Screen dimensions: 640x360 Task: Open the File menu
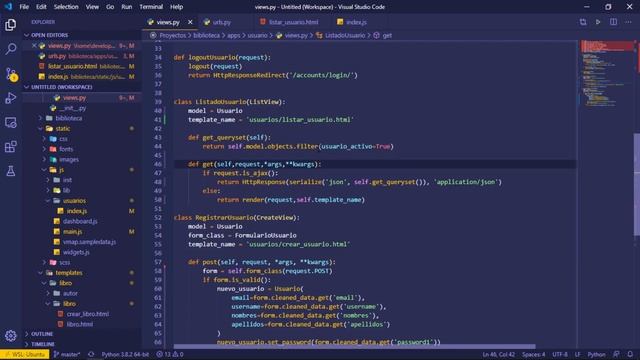tap(24, 7)
